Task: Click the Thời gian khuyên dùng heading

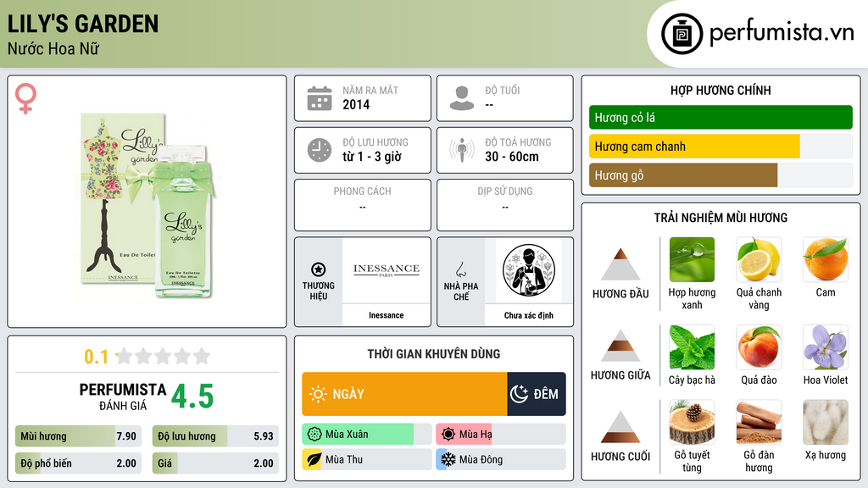Action: point(434,353)
